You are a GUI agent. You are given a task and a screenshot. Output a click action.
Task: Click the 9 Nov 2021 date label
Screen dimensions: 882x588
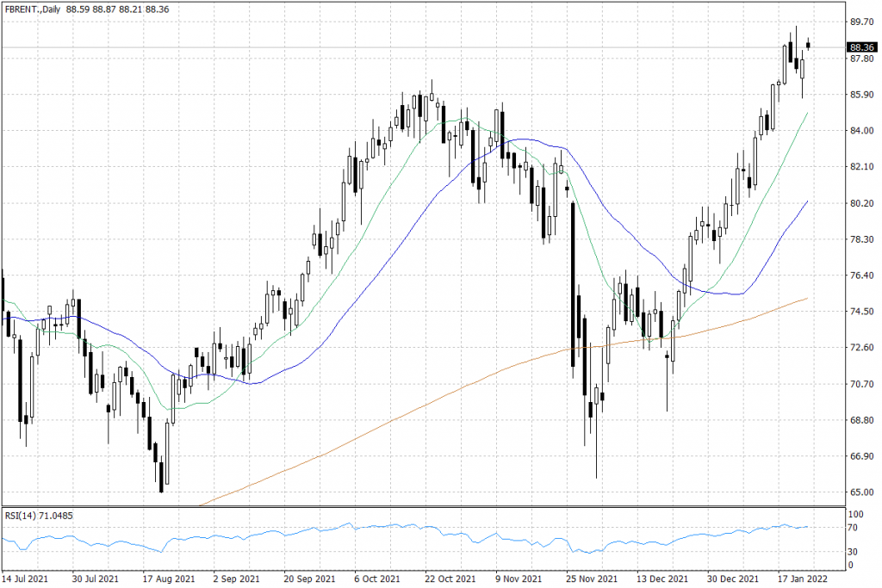click(519, 579)
